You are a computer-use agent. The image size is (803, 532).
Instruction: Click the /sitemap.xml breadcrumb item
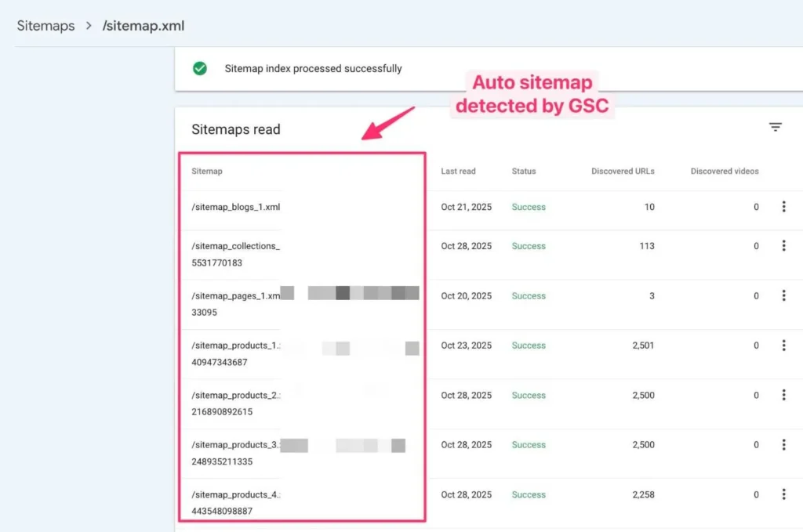(144, 26)
